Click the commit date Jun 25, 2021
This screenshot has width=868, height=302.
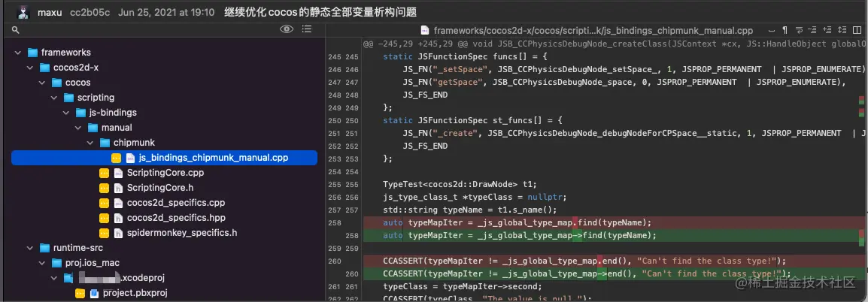pos(167,12)
